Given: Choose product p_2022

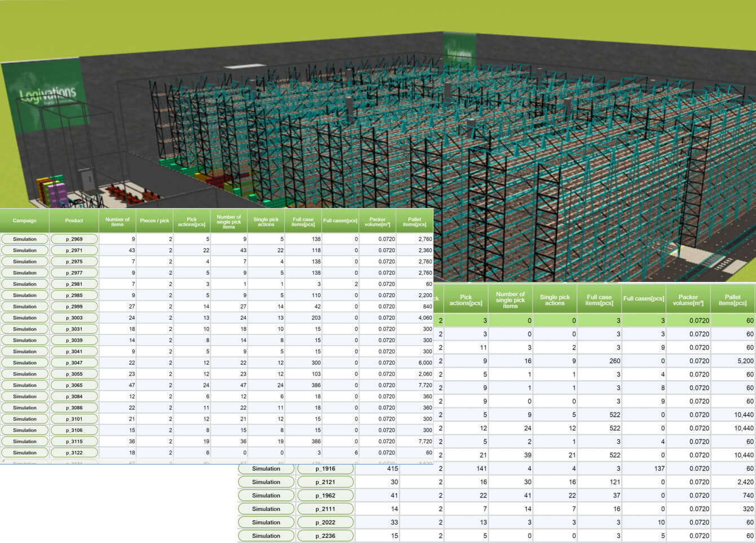Looking at the screenshot, I should (x=325, y=523).
